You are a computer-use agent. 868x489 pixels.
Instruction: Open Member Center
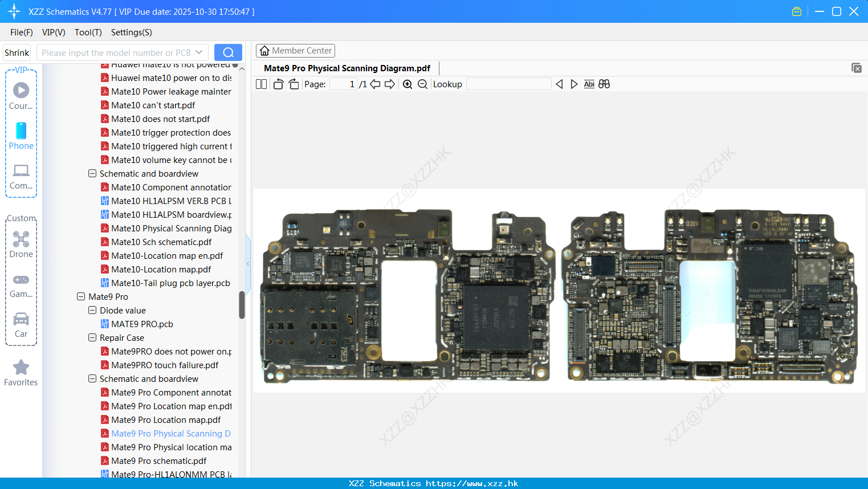295,51
